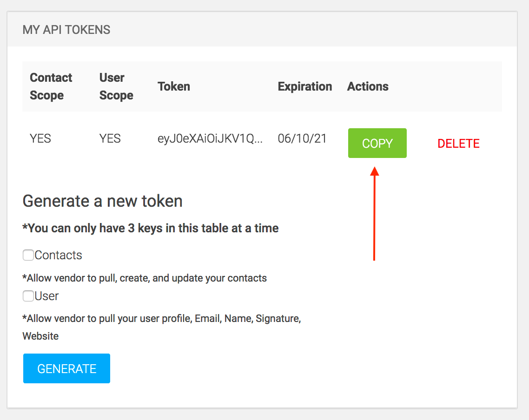This screenshot has width=529, height=420.
Task: Select the truncated token value eyJ0eXAiOiJKV1Q...
Action: 210,138
